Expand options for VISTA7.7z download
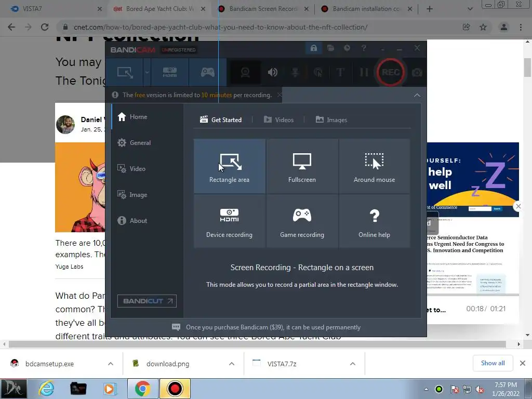 (353, 364)
